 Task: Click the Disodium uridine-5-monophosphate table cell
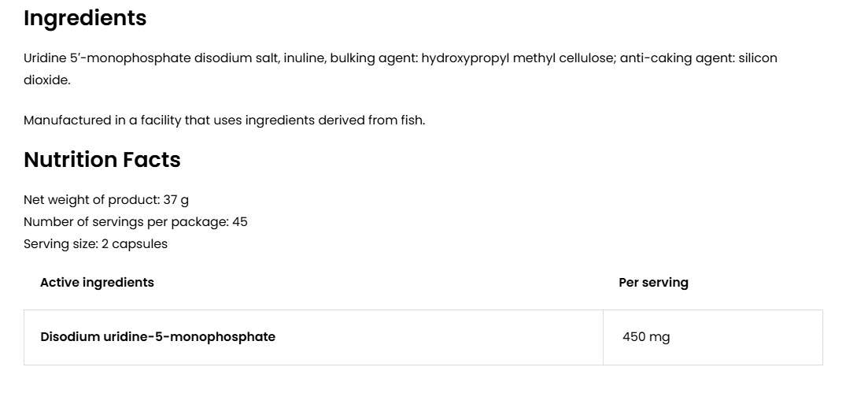click(313, 337)
